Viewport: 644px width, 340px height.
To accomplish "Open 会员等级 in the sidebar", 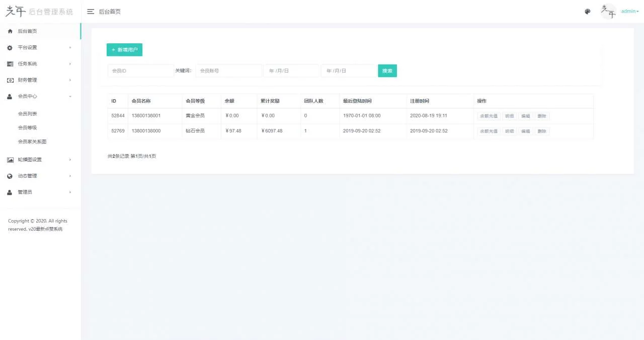I will (x=27, y=128).
